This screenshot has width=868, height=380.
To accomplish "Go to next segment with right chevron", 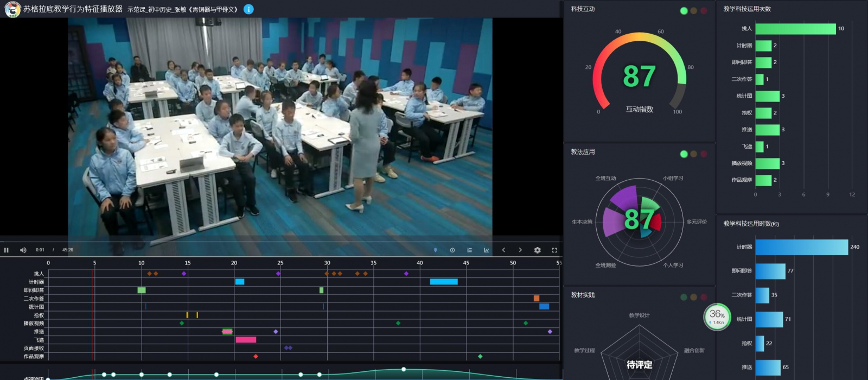I will tap(520, 250).
